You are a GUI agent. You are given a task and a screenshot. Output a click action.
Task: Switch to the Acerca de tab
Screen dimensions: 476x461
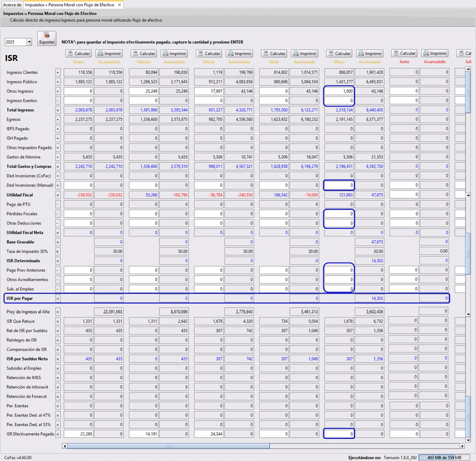[x=12, y=5]
